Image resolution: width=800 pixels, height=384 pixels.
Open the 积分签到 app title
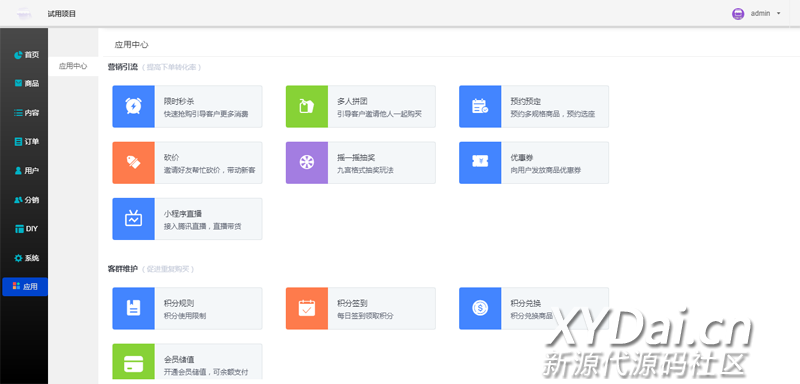pos(353,303)
